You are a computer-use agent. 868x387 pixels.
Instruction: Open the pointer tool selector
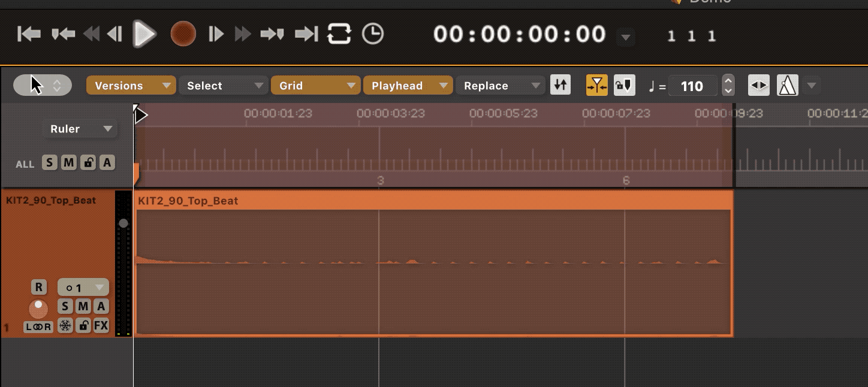(43, 86)
